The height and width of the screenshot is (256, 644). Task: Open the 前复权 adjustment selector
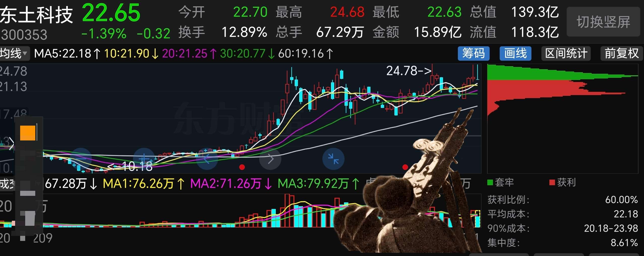tap(622, 53)
